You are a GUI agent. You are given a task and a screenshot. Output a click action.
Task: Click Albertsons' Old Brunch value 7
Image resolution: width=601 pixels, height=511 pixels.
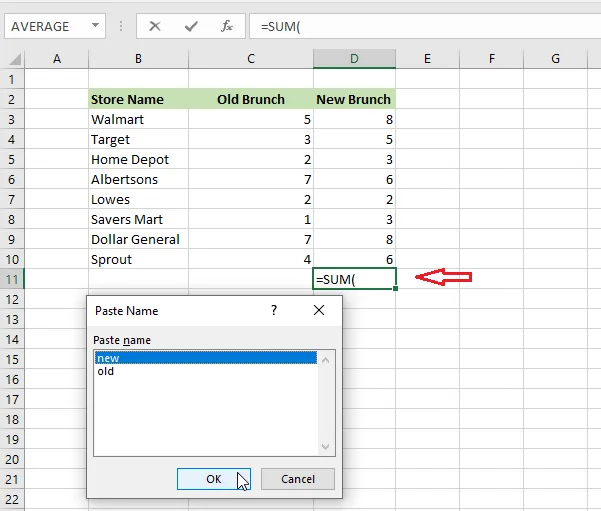coord(251,179)
